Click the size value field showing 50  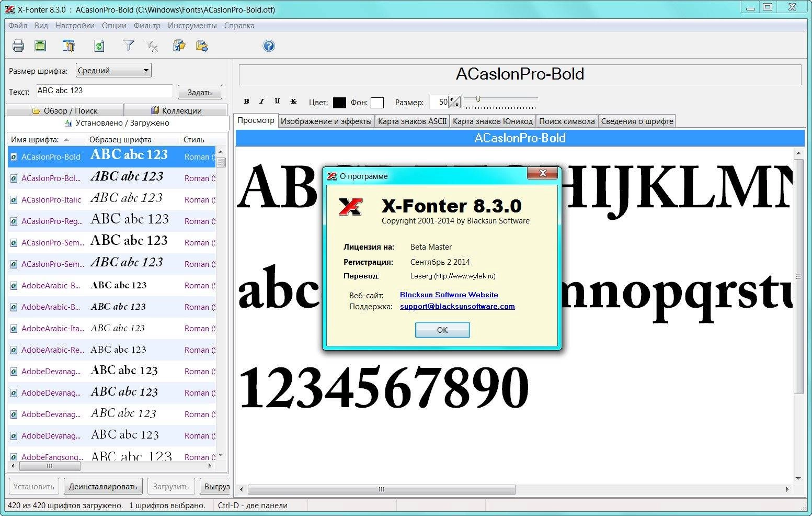[x=439, y=102]
